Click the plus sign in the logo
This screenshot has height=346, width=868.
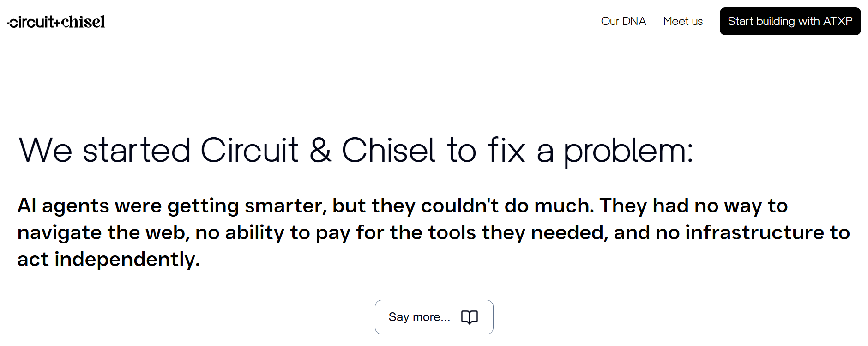[x=57, y=23]
